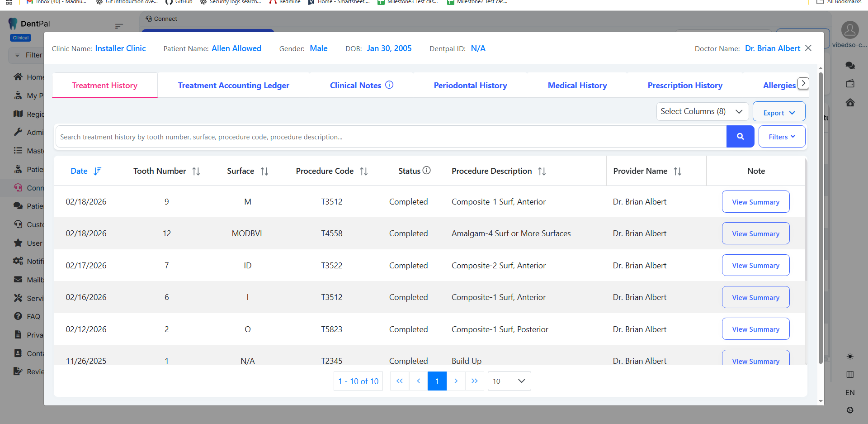Toggle sort on Tooth Number column
This screenshot has height=424, width=868.
(196, 171)
